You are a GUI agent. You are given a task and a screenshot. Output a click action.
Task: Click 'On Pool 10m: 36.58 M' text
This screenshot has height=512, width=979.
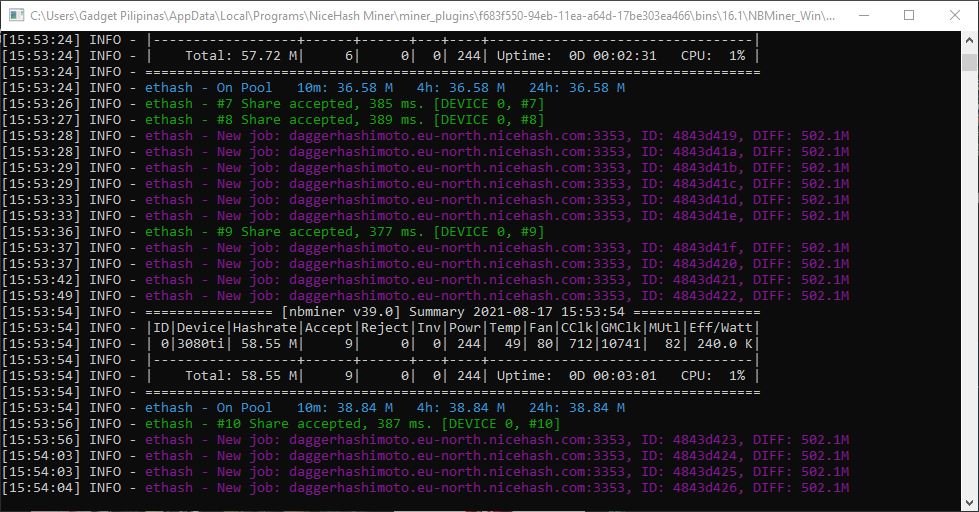[305, 88]
